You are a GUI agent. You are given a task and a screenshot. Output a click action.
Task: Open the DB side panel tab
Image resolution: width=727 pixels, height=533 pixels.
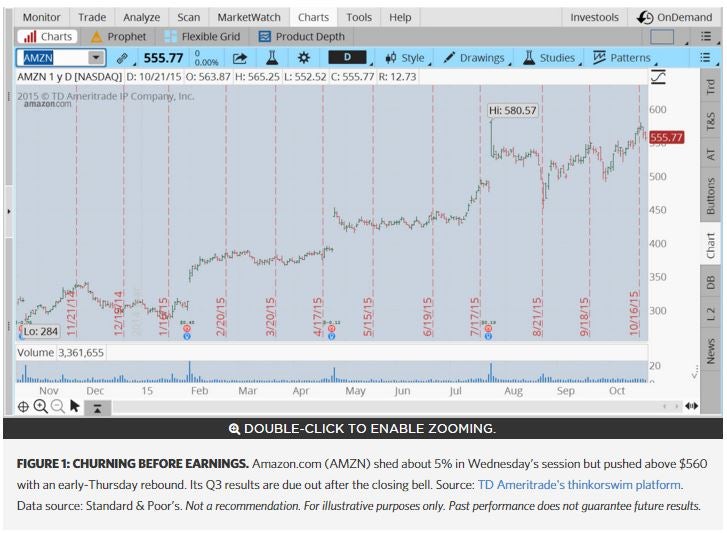[x=710, y=282]
